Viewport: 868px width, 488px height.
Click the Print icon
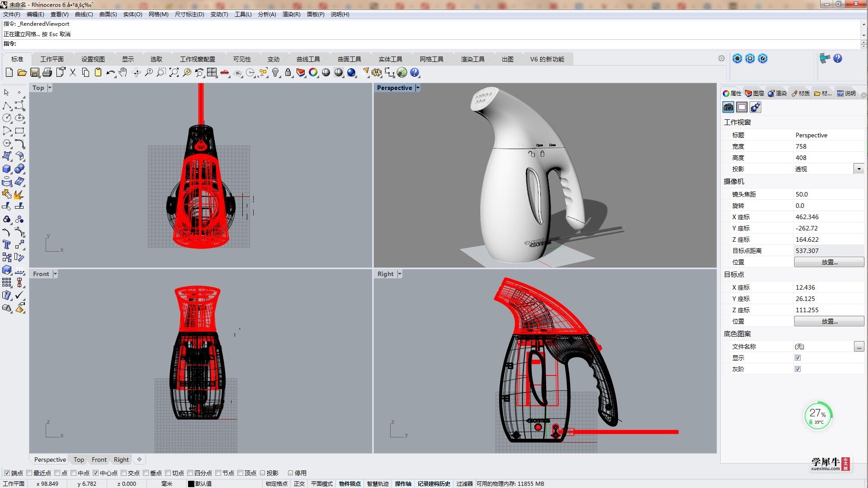pos(47,72)
